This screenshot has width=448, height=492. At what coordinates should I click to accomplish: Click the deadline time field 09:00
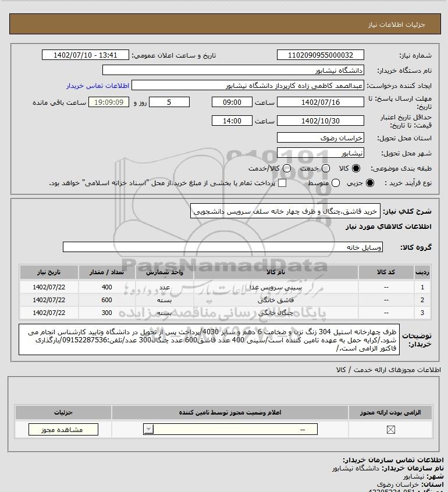232,102
